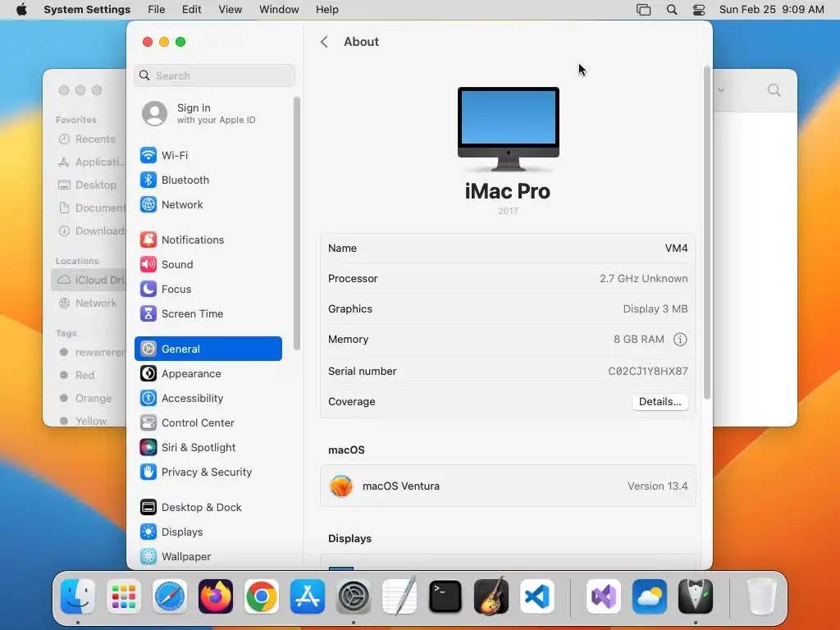Open TextEdit from the Dock
This screenshot has width=840, height=630.
coord(399,596)
